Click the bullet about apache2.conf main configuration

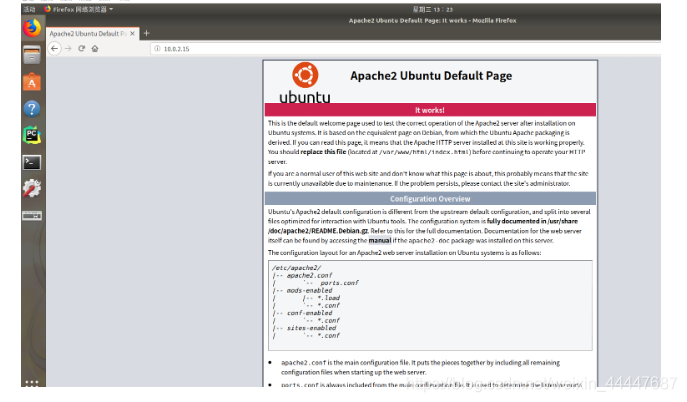click(421, 367)
